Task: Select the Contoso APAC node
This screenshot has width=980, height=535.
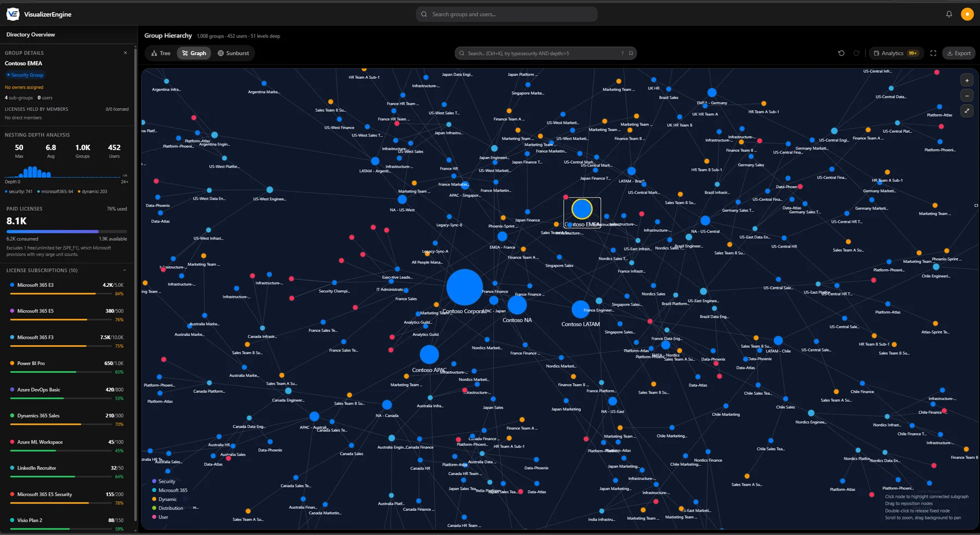Action: [x=429, y=355]
